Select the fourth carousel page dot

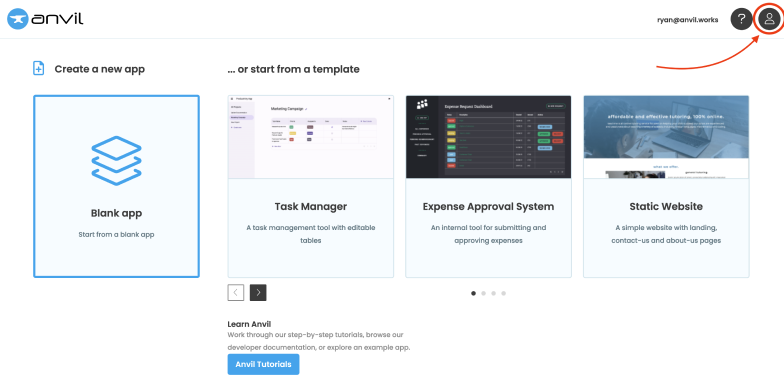504,294
